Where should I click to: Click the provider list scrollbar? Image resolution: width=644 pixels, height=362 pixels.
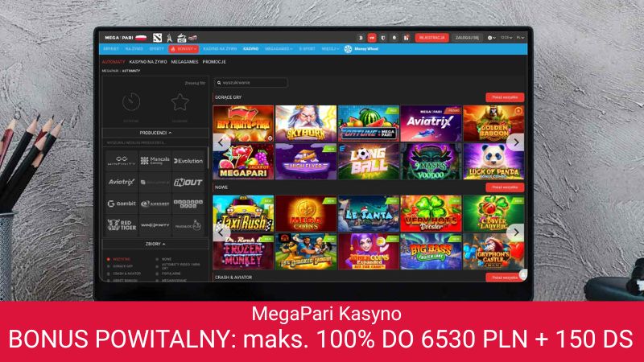[208, 158]
